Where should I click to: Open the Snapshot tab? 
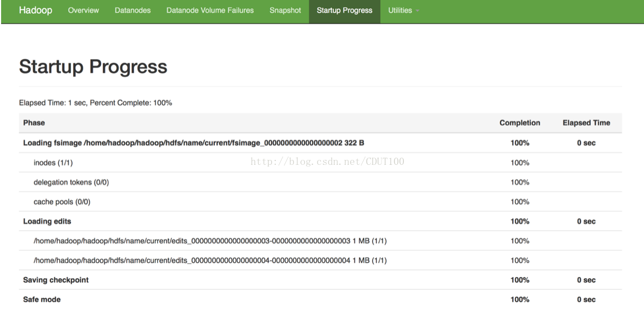[285, 10]
